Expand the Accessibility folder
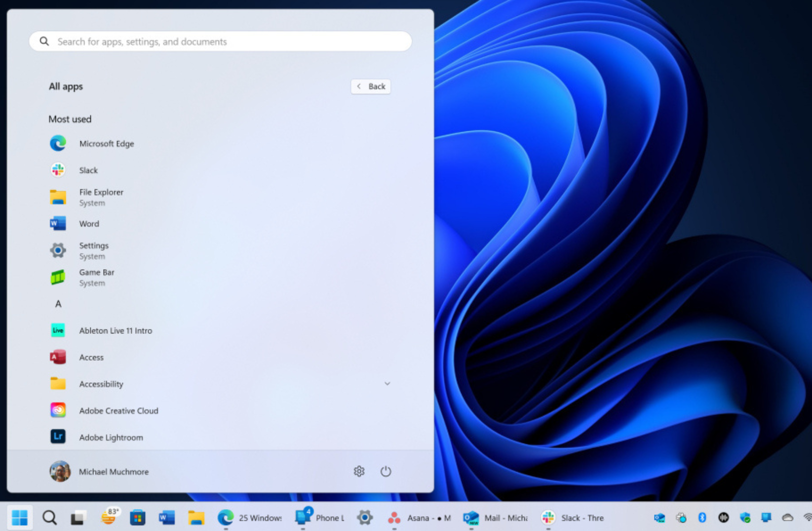This screenshot has width=812, height=531. pyautogui.click(x=387, y=384)
